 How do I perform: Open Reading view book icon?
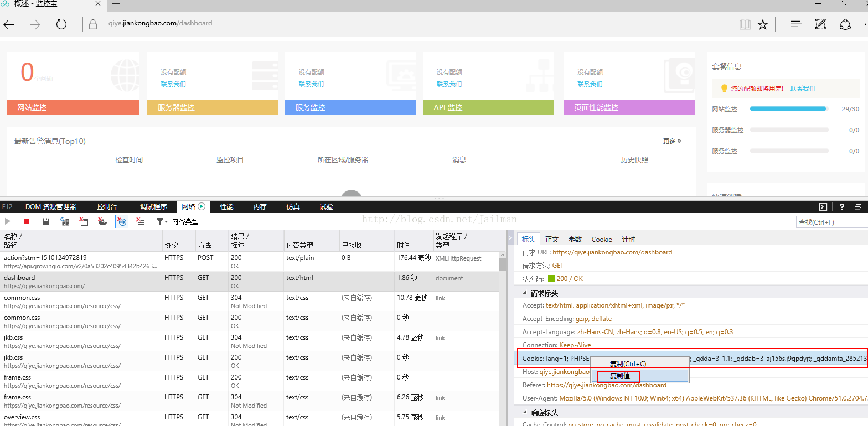click(745, 24)
